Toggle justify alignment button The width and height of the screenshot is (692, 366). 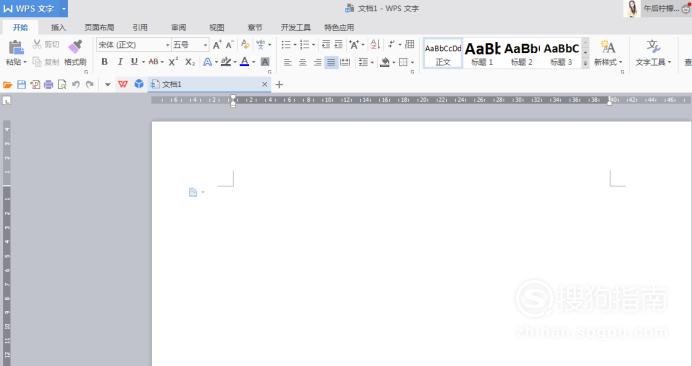(x=331, y=62)
